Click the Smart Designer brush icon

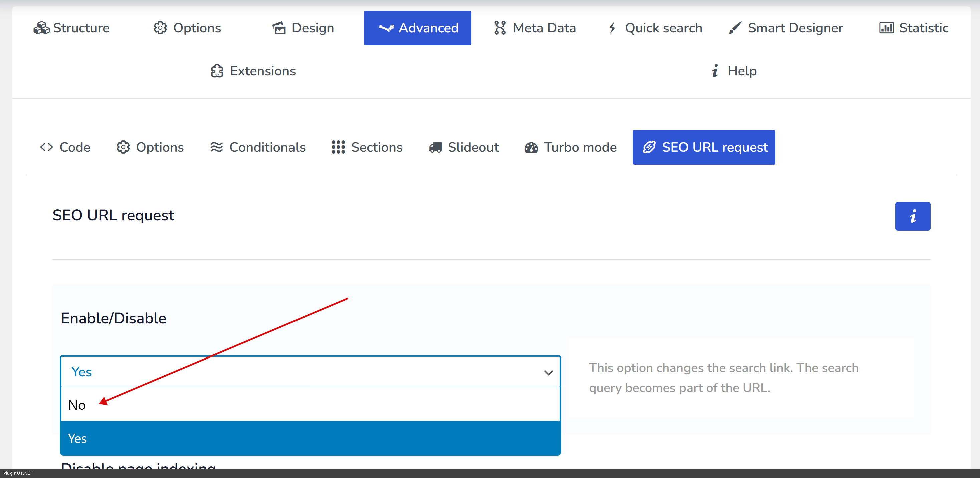(735, 28)
